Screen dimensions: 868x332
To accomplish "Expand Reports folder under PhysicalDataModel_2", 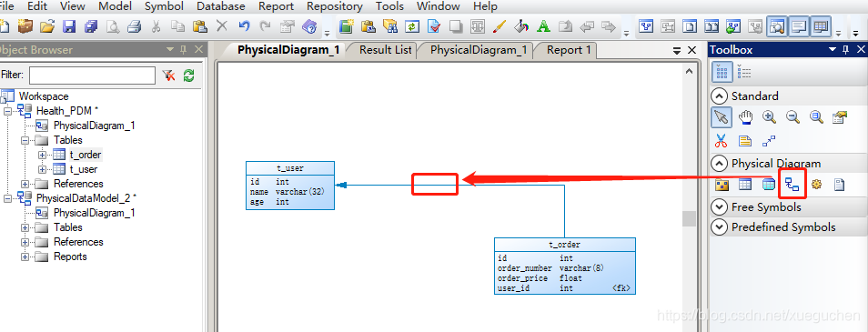I will point(25,257).
